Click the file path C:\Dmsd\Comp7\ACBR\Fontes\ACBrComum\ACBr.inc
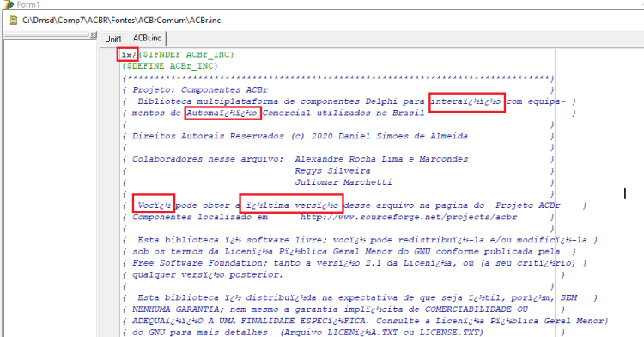644x337 pixels. point(122,20)
